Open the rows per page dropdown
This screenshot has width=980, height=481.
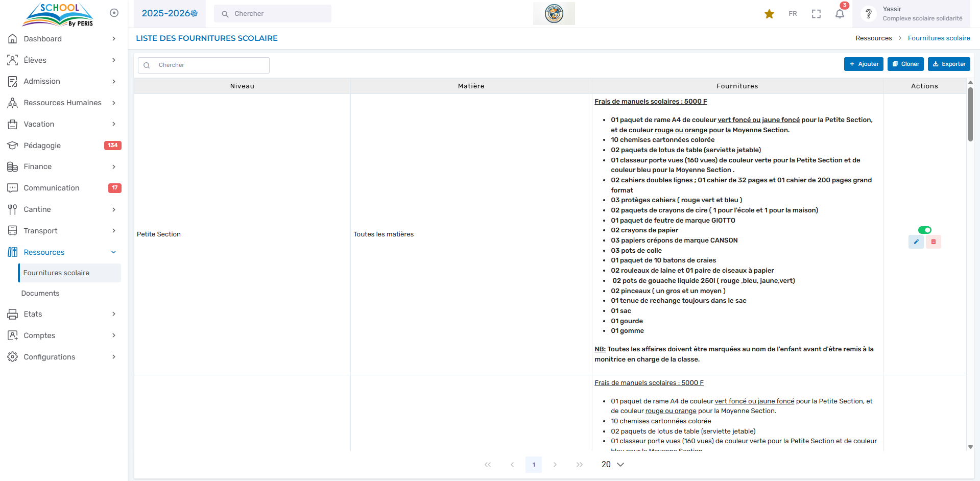tap(613, 464)
